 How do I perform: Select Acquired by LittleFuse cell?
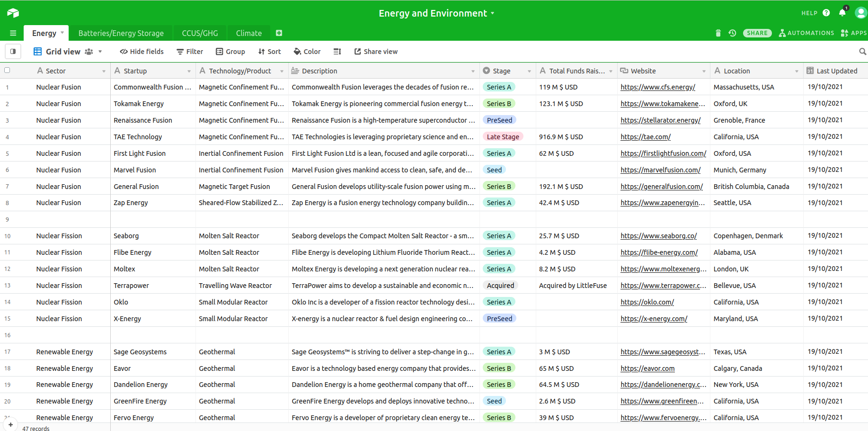576,286
